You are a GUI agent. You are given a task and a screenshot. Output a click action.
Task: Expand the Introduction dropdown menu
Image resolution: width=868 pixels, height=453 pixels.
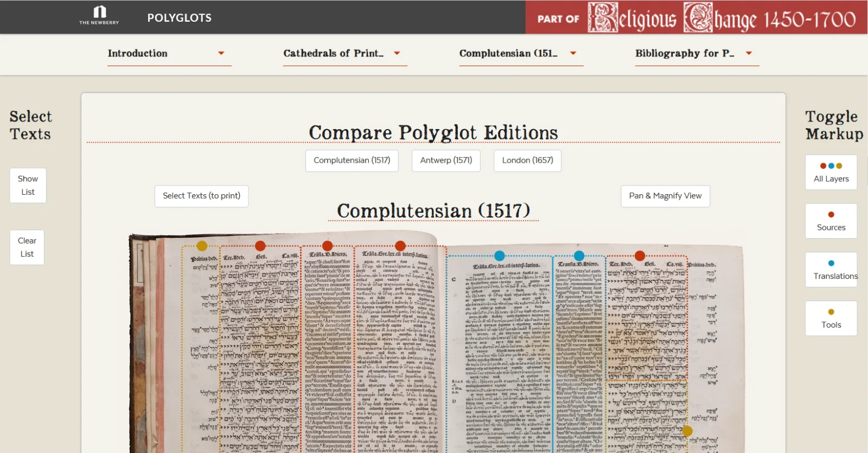click(x=169, y=53)
